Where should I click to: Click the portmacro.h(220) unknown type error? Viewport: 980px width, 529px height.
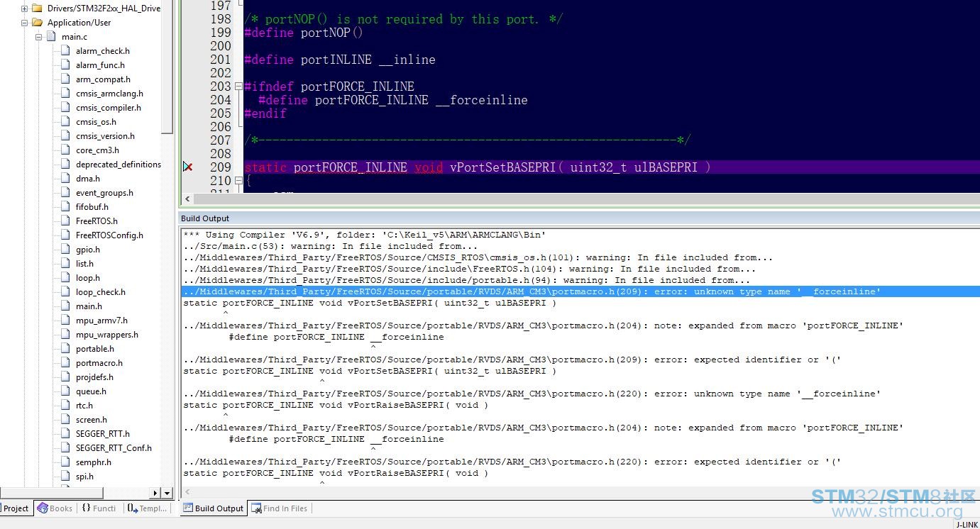tap(532, 394)
